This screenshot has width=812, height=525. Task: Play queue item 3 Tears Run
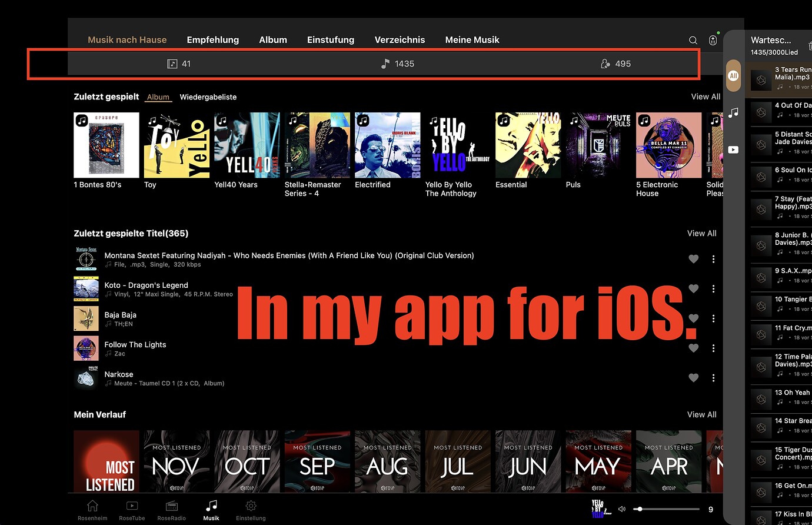point(779,79)
